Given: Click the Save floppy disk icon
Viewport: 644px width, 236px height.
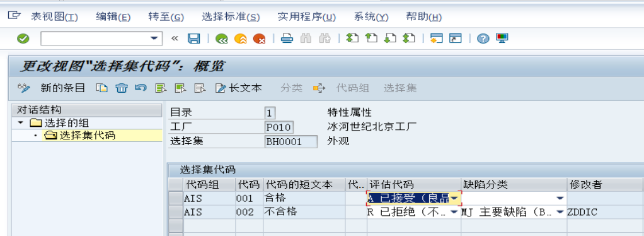Looking at the screenshot, I should pyautogui.click(x=194, y=38).
